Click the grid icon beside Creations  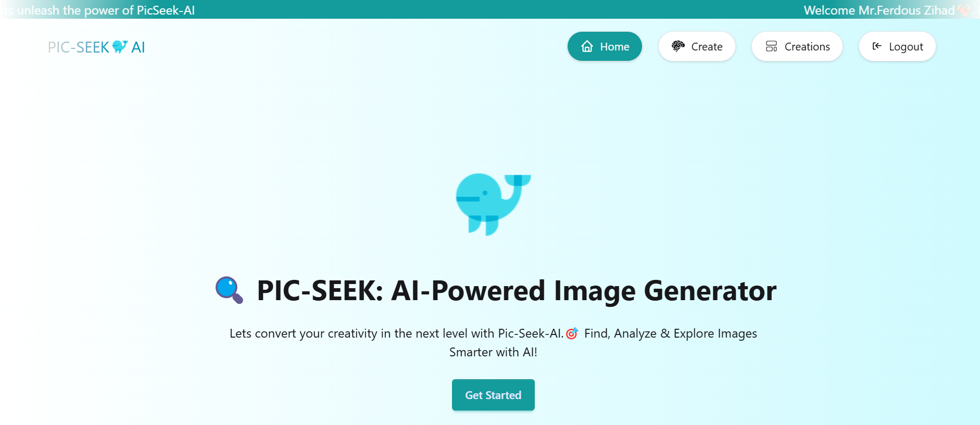[x=771, y=46]
